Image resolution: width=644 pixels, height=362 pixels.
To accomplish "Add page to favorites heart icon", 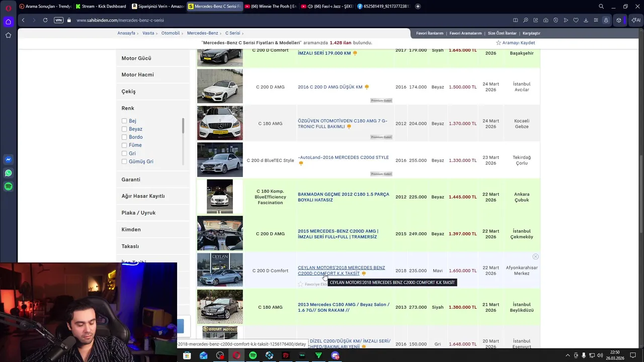I will click(x=576, y=20).
